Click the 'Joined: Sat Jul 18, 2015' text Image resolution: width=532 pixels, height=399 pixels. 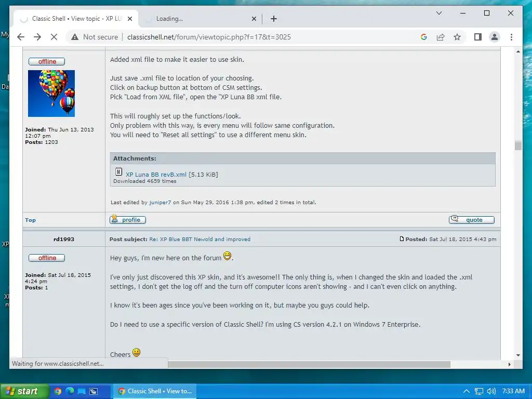pos(58,275)
